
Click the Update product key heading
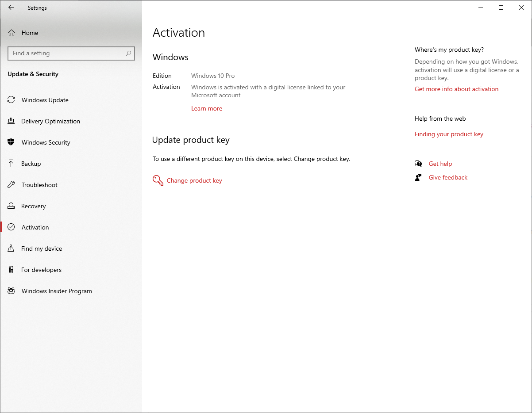[x=191, y=140]
